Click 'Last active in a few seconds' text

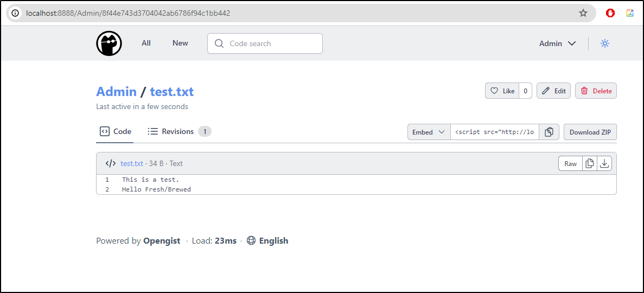142,106
